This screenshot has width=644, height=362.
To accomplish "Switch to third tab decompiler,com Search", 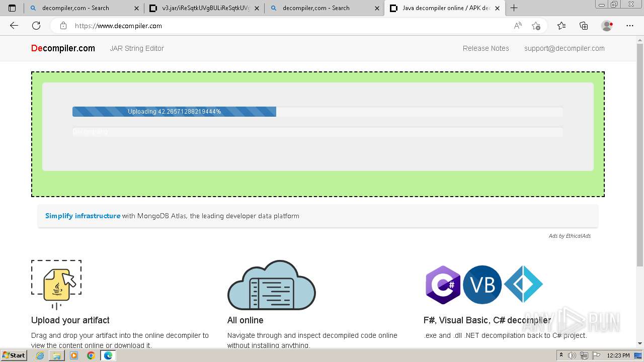I will point(325,8).
